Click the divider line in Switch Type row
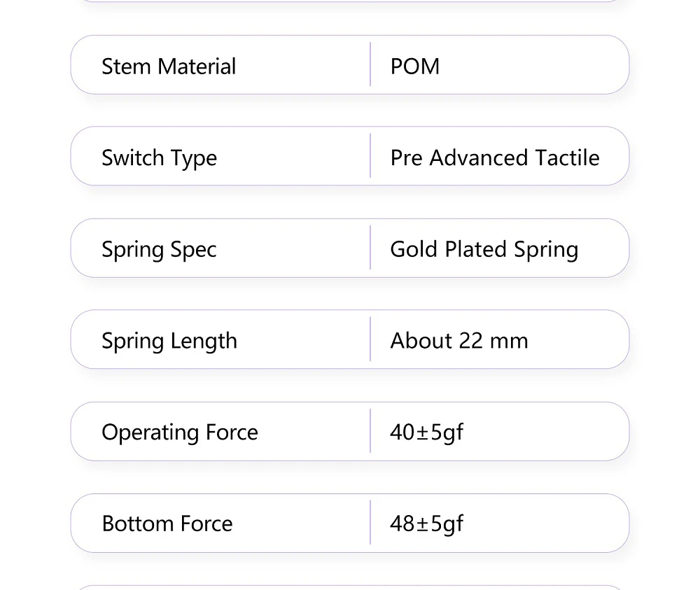Image resolution: width=700 pixels, height=590 pixels. point(370,156)
